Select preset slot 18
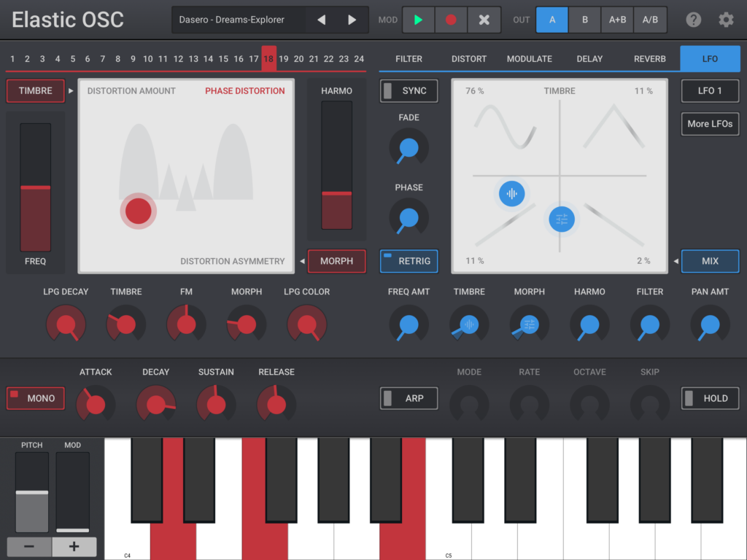The width and height of the screenshot is (747, 560). 268,58
